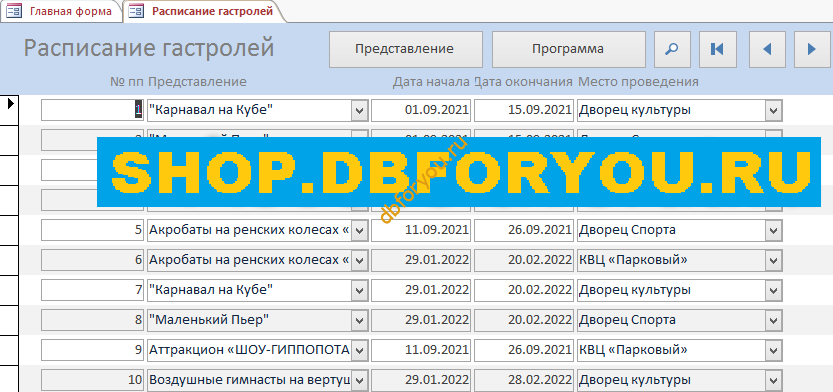Click Акробаты на ренских колесах in row 5

(249, 231)
